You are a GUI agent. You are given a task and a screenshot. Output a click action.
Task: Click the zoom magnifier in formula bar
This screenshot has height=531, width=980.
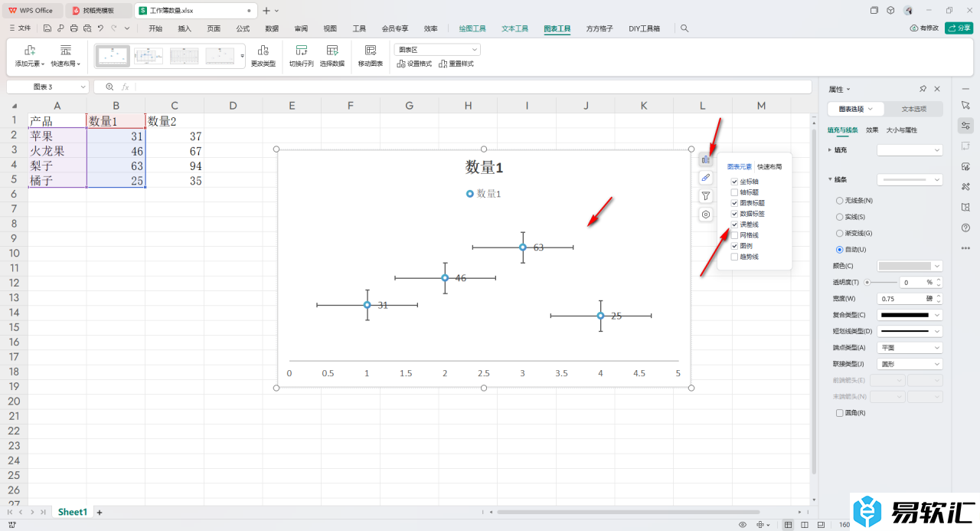109,87
